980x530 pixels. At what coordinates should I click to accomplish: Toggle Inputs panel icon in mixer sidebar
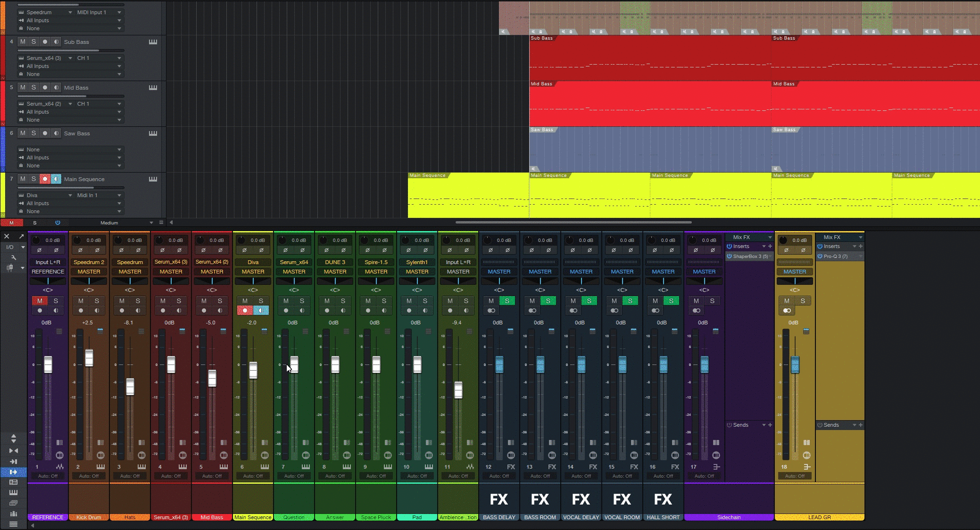13,462
